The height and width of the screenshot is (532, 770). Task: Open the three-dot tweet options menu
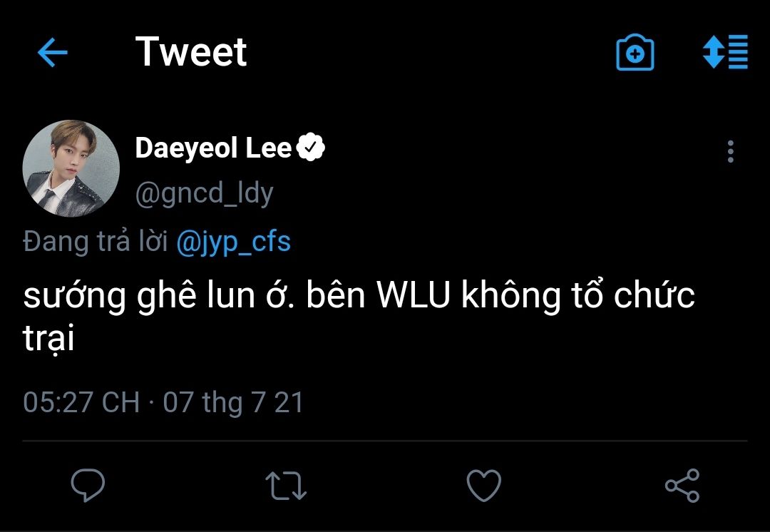pyautogui.click(x=730, y=152)
